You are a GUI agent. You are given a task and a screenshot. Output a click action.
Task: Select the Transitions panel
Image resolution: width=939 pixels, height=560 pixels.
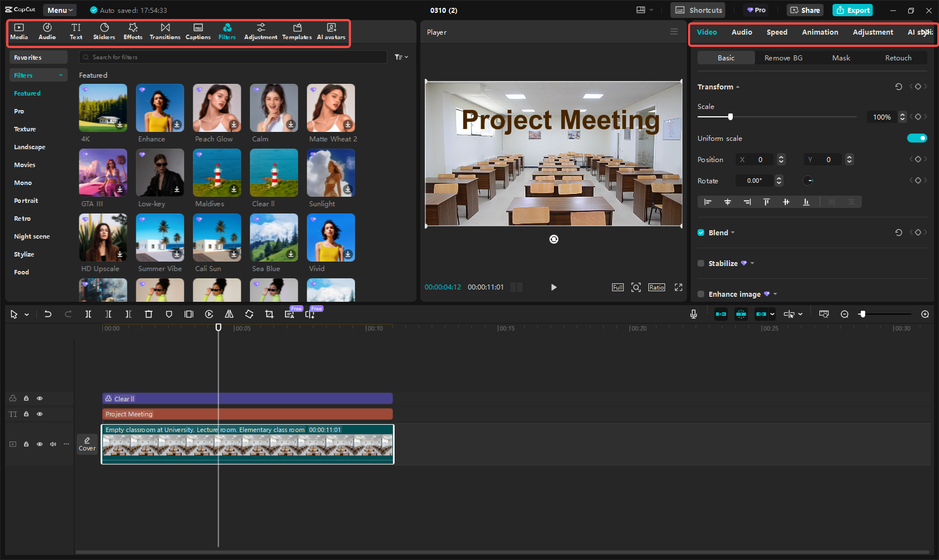click(x=165, y=31)
